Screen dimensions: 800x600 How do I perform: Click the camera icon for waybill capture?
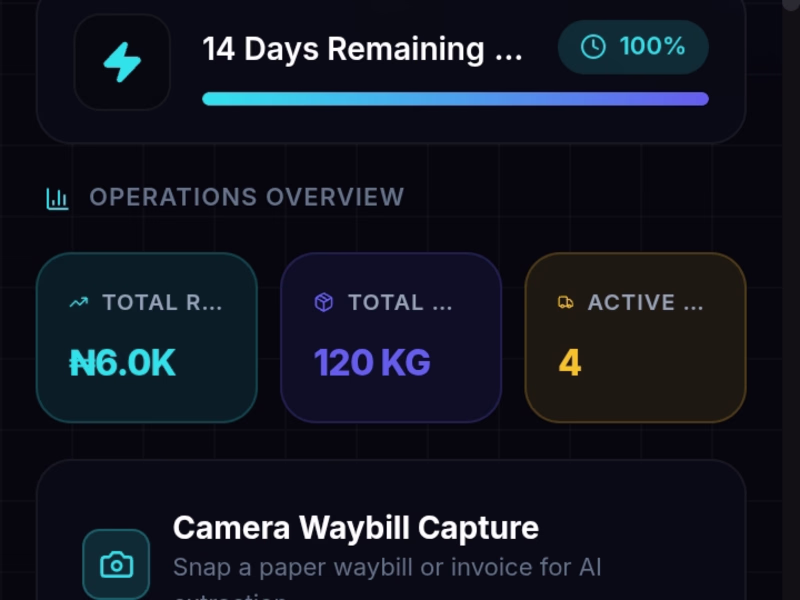(116, 564)
